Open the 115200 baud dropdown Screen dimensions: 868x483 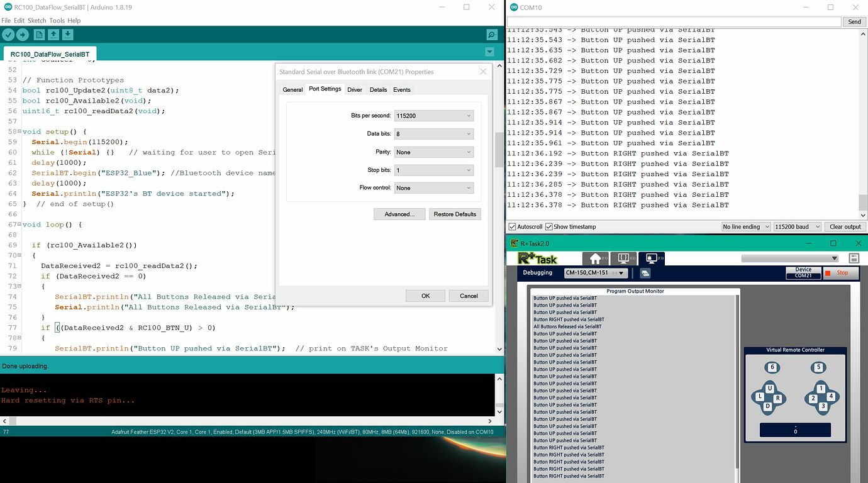click(x=797, y=226)
